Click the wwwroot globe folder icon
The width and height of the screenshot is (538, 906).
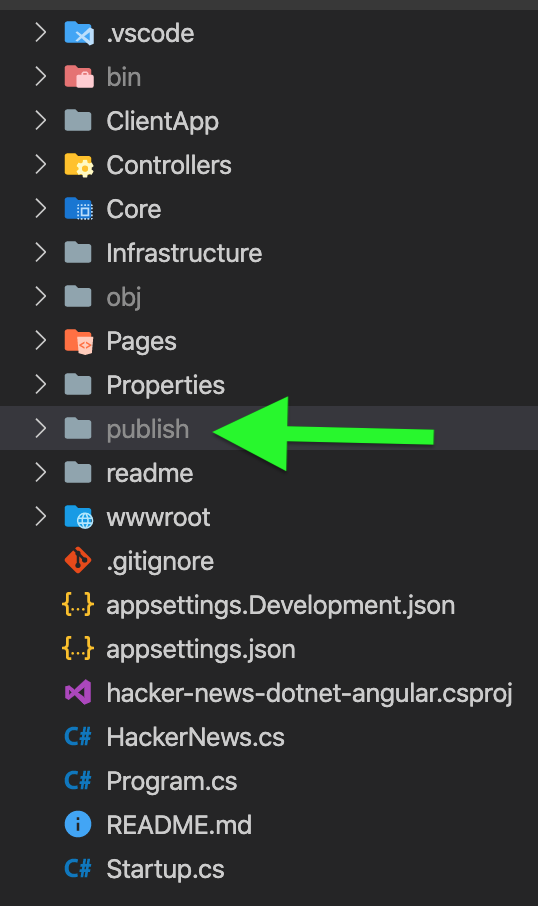point(79,517)
